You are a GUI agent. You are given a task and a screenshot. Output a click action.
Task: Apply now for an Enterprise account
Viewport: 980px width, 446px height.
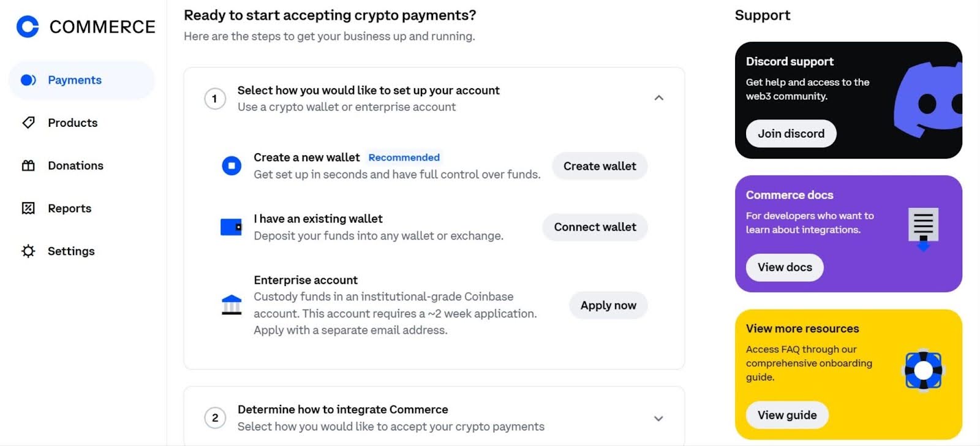pyautogui.click(x=608, y=305)
